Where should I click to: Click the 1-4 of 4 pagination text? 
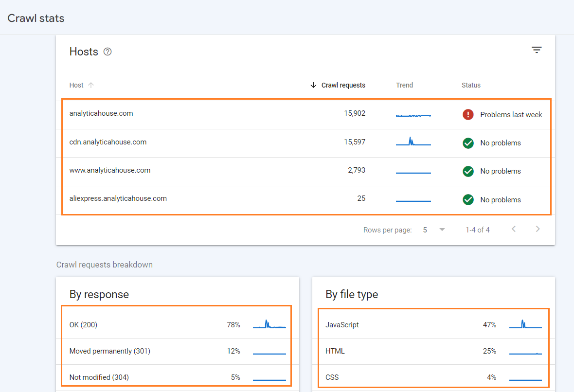coord(477,230)
